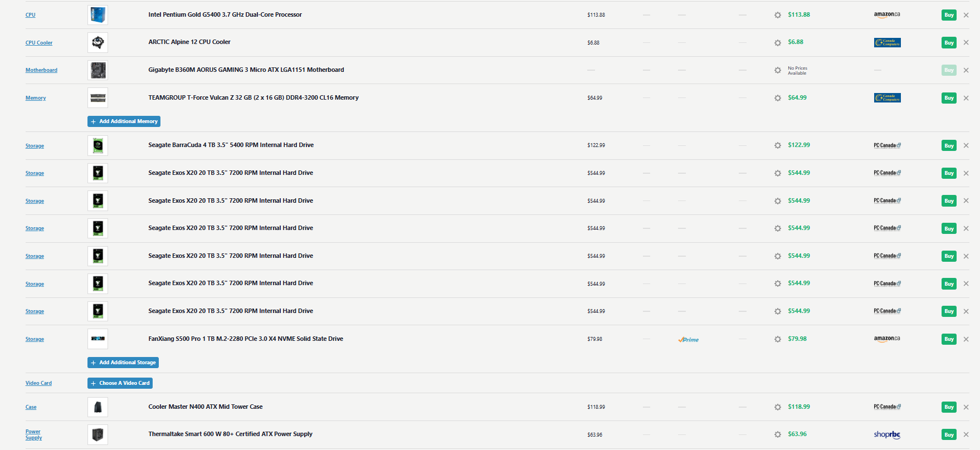Viewport: 980px width, 450px height.
Task: Click the TEAMGROUP memory thumbnail image
Action: click(97, 98)
